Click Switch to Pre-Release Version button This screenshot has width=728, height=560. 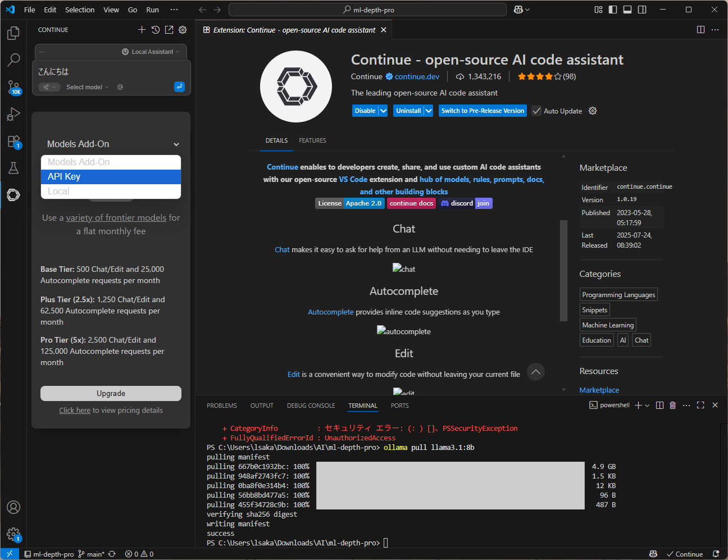(483, 111)
